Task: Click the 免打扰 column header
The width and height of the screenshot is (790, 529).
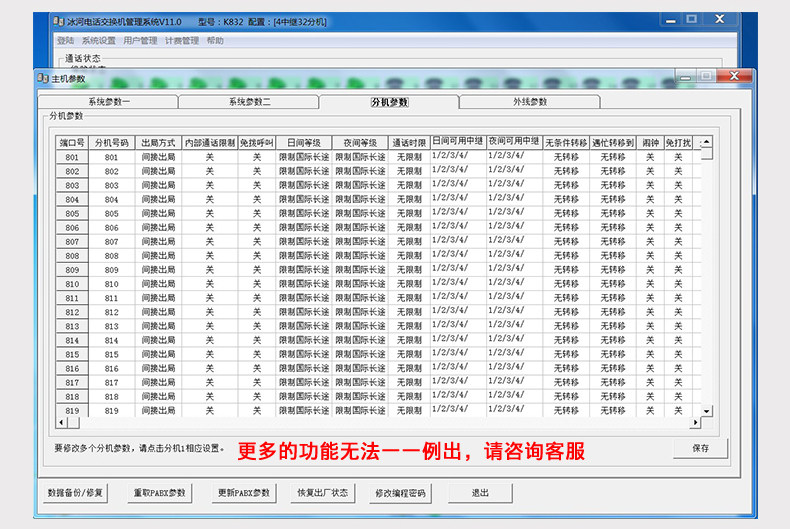Action: coord(678,143)
